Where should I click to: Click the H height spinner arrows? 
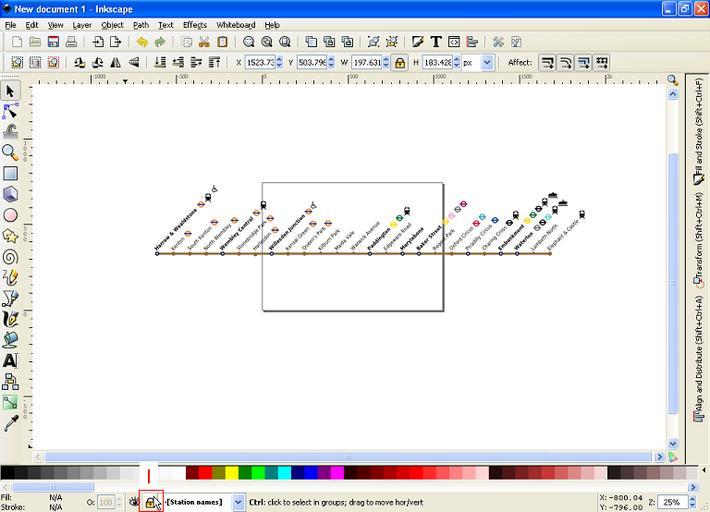click(x=456, y=62)
